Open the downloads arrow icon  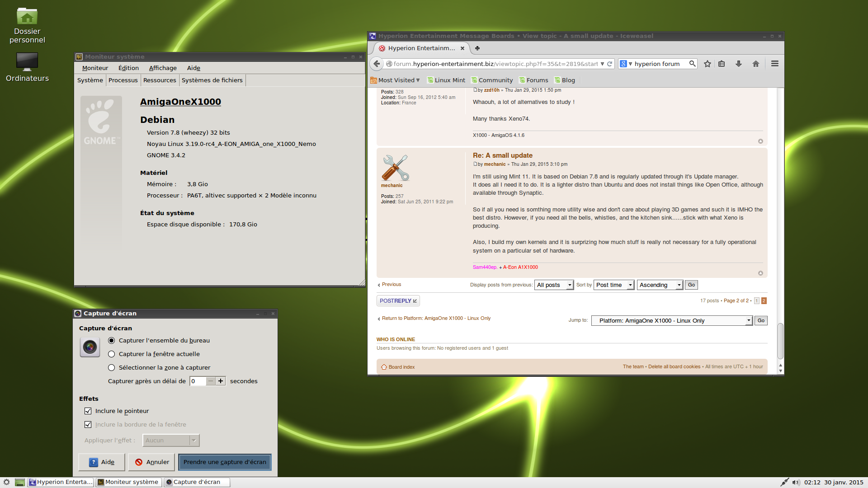pyautogui.click(x=739, y=64)
